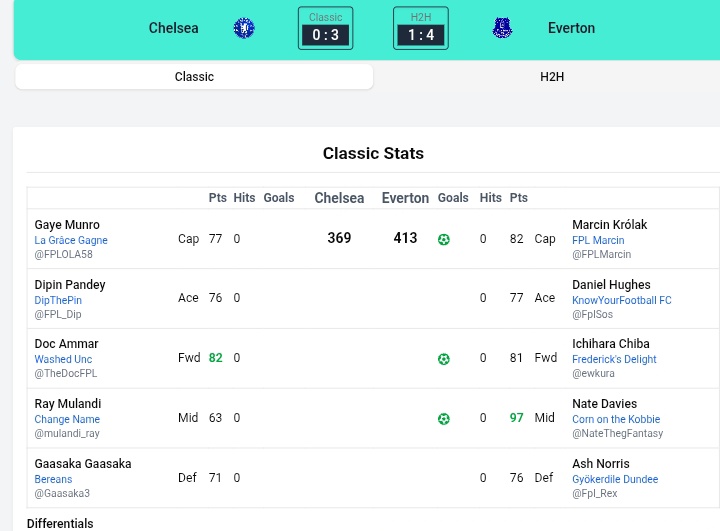Click the Chelsea club crest icon
720x531 pixels.
pos(244,28)
